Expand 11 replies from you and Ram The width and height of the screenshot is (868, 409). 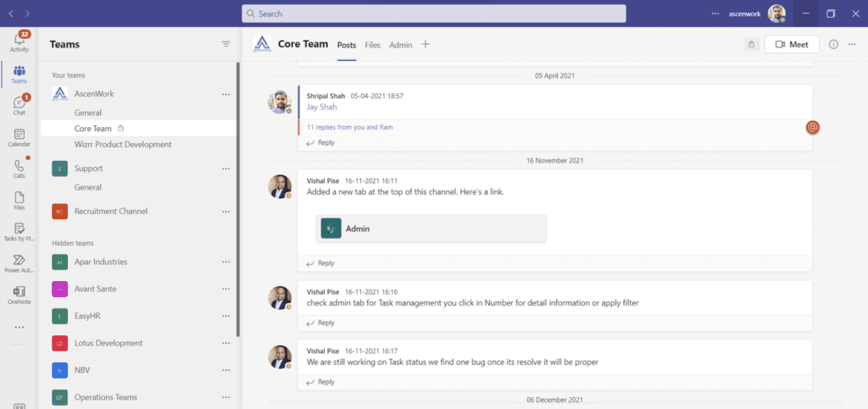coord(350,127)
